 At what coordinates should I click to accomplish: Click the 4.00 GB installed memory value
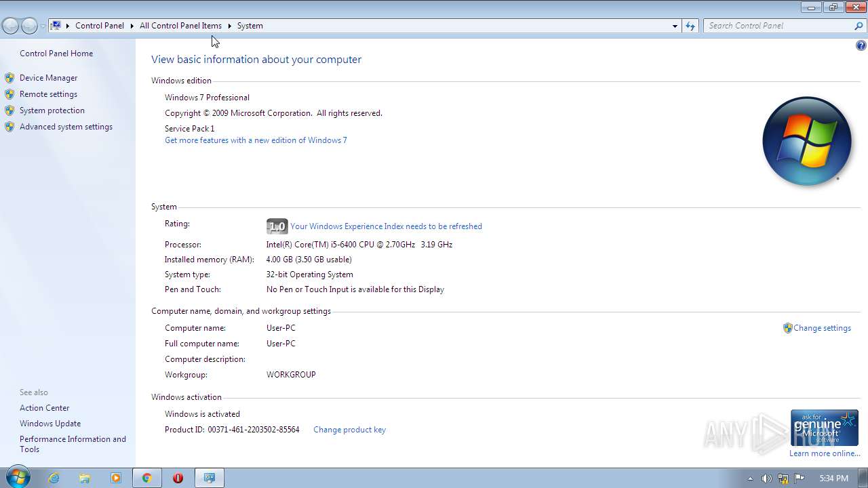point(309,260)
